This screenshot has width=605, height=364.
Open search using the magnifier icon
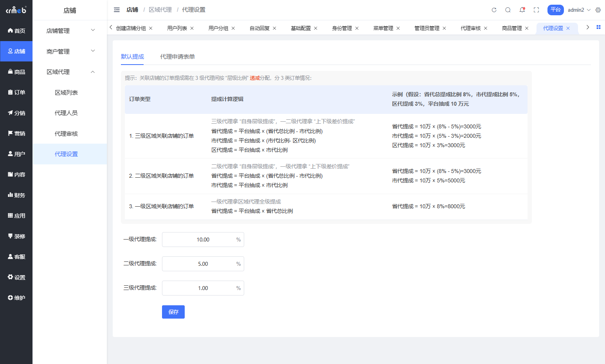pos(508,10)
